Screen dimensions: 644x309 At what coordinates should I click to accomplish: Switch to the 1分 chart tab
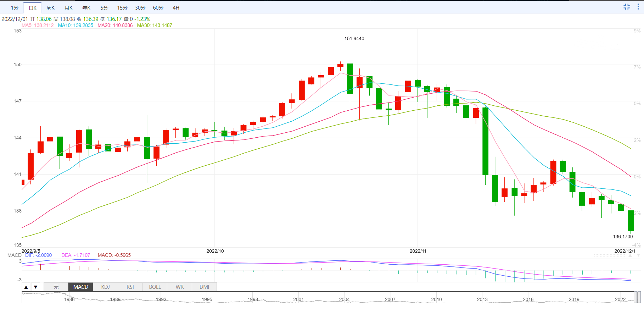pos(15,8)
